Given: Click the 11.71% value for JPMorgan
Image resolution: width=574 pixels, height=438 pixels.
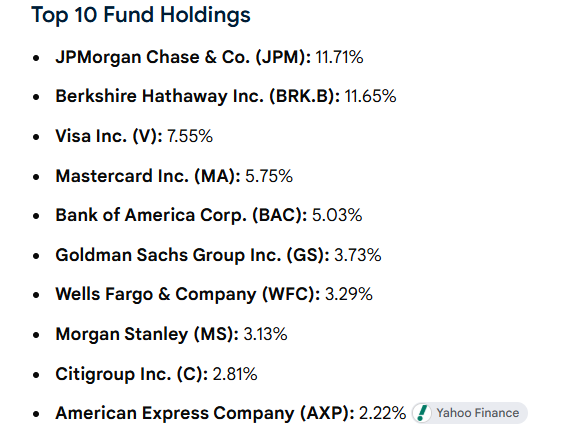Looking at the screenshot, I should 339,57.
